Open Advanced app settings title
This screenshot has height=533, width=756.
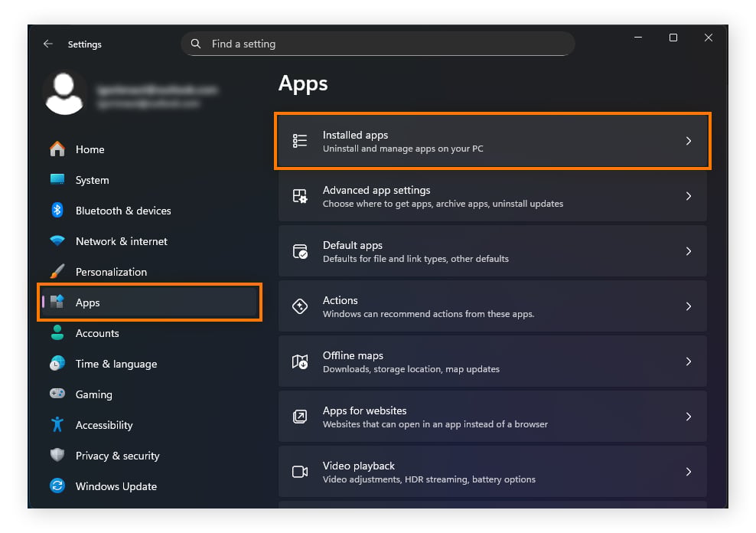376,191
